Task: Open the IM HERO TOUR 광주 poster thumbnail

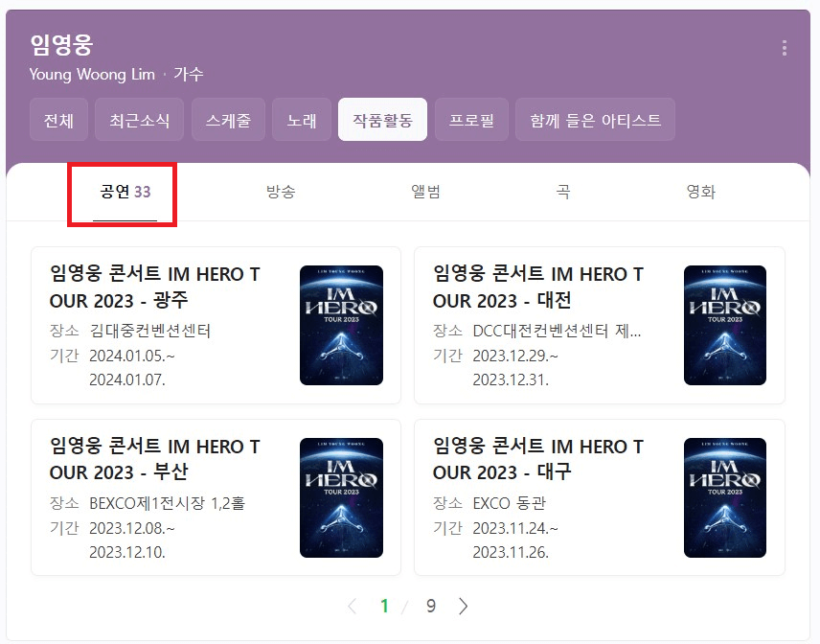Action: tap(341, 328)
